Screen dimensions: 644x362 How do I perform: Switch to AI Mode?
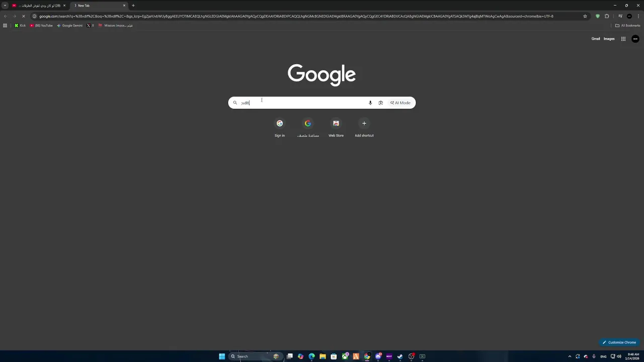(x=400, y=103)
